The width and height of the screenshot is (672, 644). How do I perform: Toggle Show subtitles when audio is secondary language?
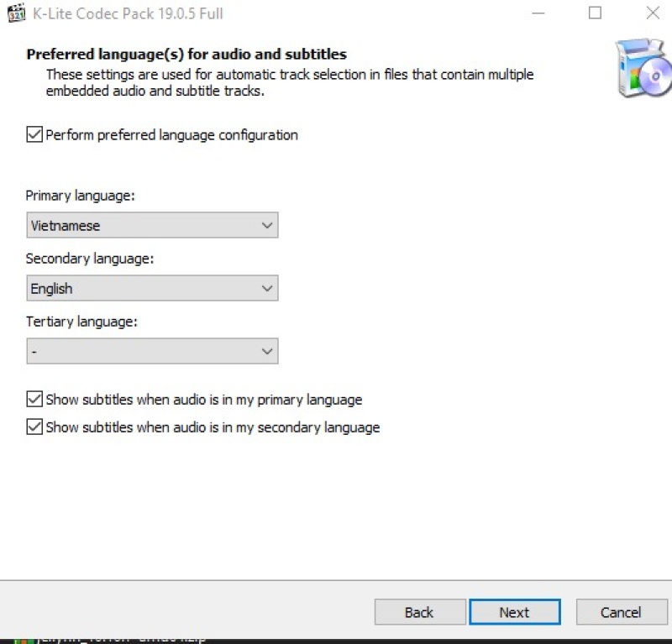point(34,427)
